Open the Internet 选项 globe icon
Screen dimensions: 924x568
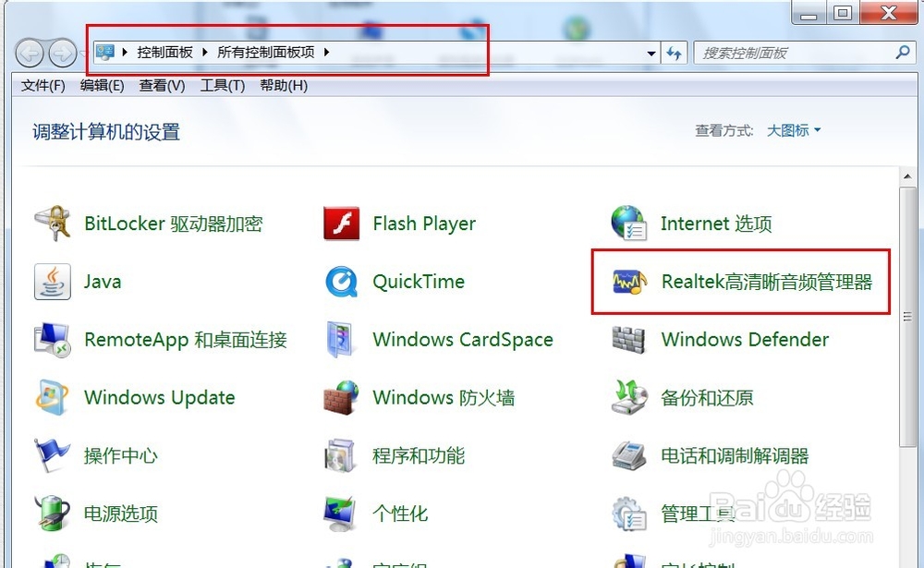pos(628,224)
